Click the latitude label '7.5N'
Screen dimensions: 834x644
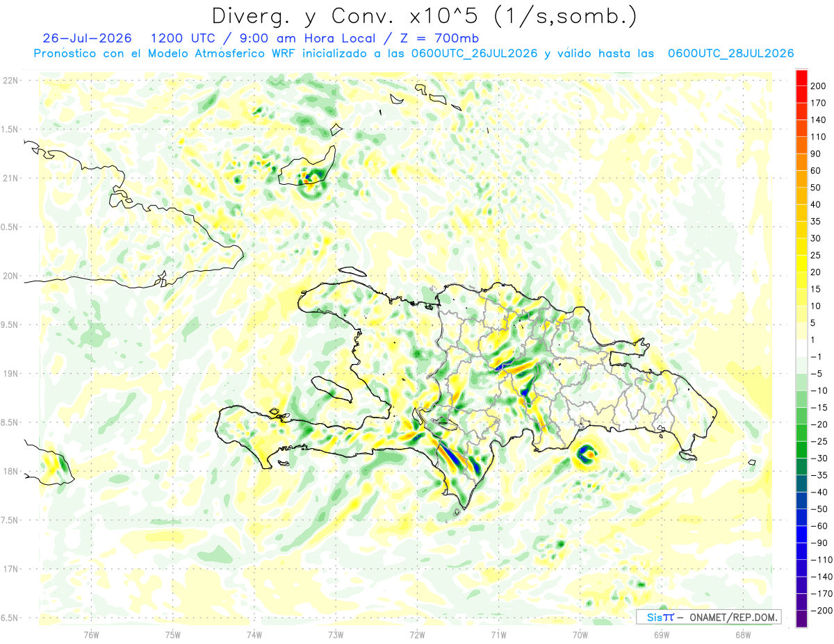[x=9, y=520]
